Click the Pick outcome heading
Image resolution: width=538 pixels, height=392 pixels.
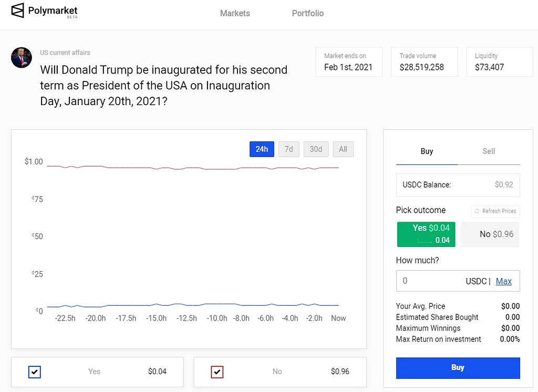(x=421, y=210)
